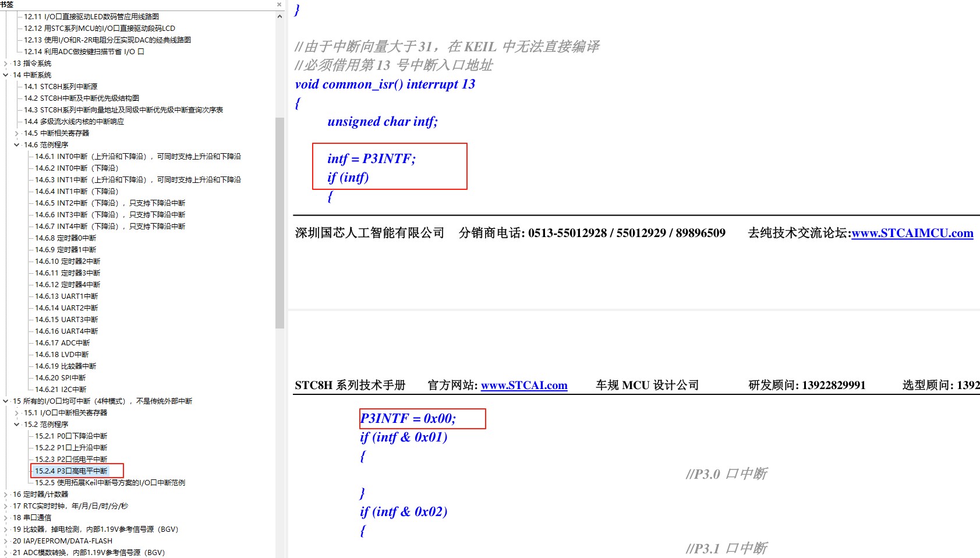Screen dimensions: 980x558
Task: Select highlighted 15.2.4 P3口高电平中断
Action: 71,471
